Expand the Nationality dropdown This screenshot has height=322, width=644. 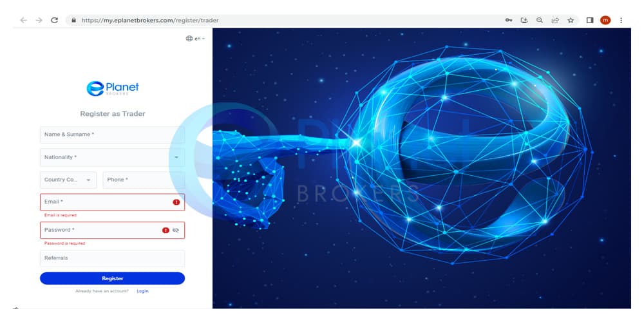112,157
